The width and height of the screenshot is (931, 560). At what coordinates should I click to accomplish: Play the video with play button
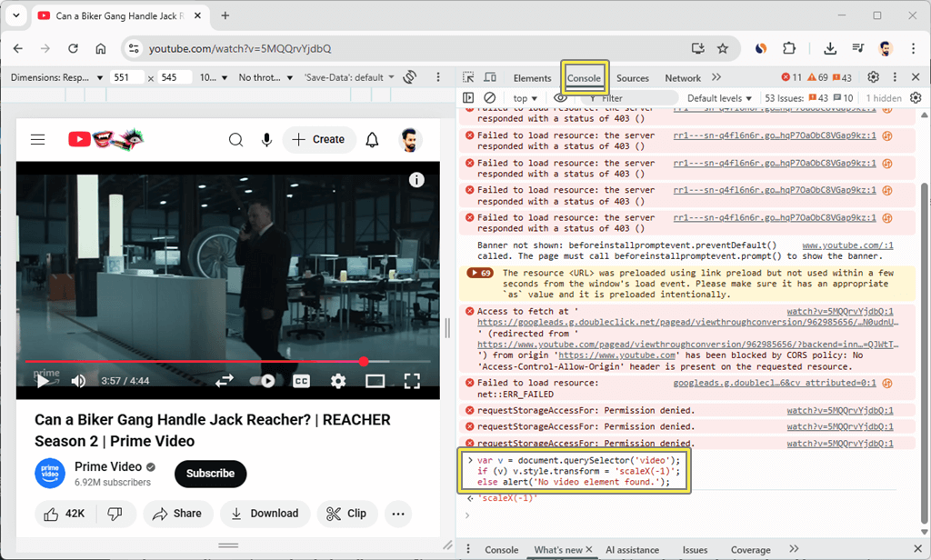43,381
